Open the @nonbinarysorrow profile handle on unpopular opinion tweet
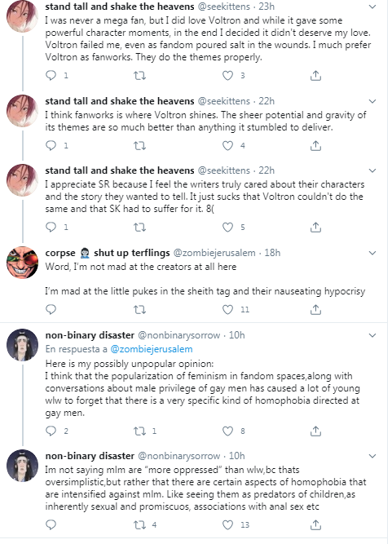This screenshot has height=544, width=392. pos(178,335)
